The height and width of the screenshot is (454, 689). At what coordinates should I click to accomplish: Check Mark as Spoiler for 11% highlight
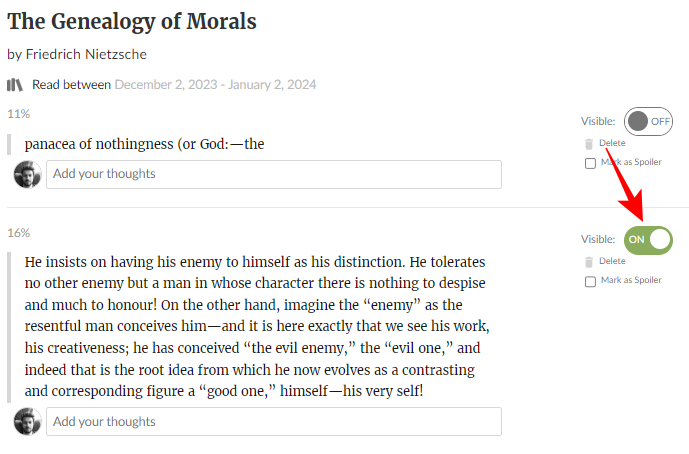pyautogui.click(x=590, y=162)
